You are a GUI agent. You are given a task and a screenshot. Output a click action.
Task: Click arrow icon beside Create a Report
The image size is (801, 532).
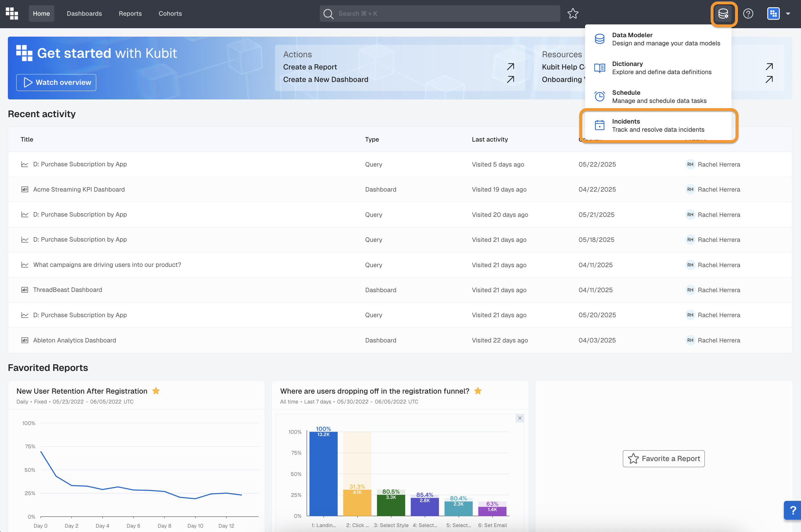[510, 67]
